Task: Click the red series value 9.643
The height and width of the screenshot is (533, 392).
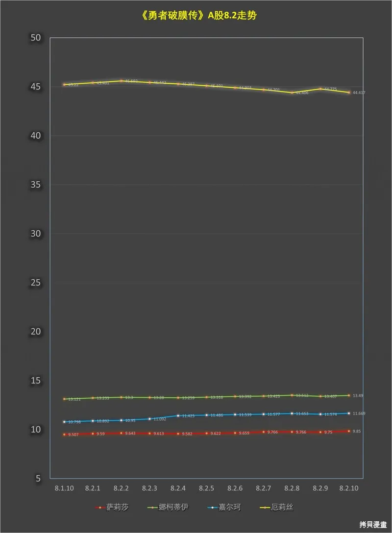Action: click(x=130, y=434)
